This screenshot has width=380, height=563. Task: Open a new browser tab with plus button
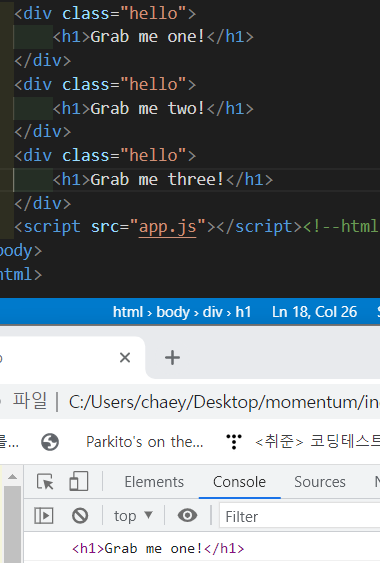click(172, 358)
